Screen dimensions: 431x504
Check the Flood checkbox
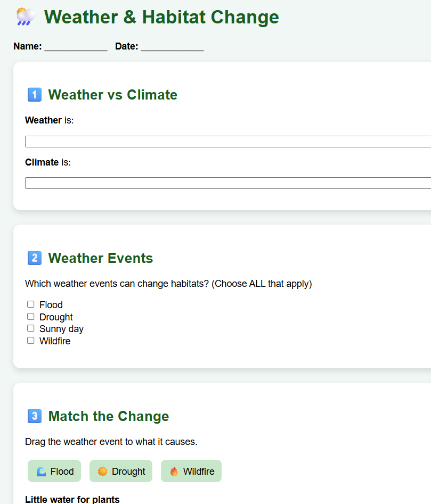pos(31,304)
